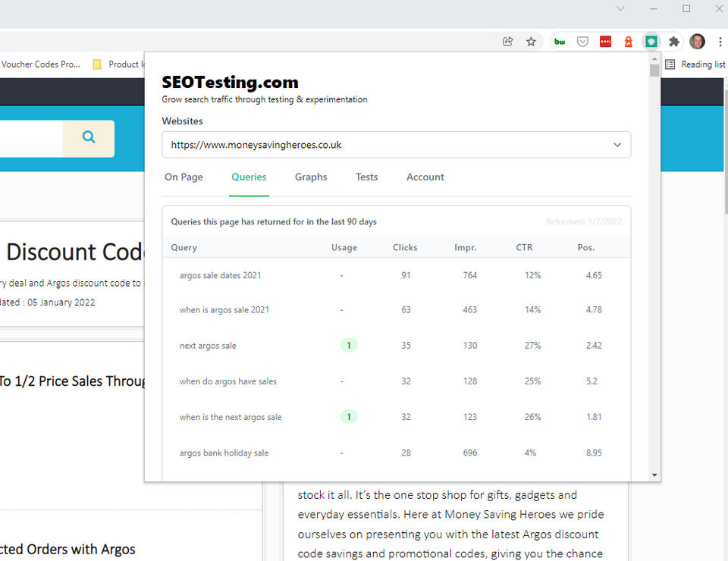Switch to the On Page tab
The height and width of the screenshot is (561, 728).
tap(184, 177)
